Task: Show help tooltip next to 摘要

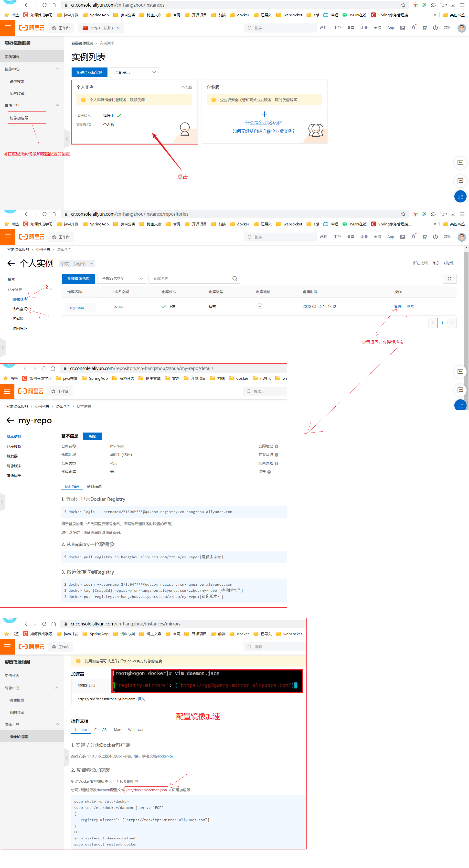Action: click(269, 472)
